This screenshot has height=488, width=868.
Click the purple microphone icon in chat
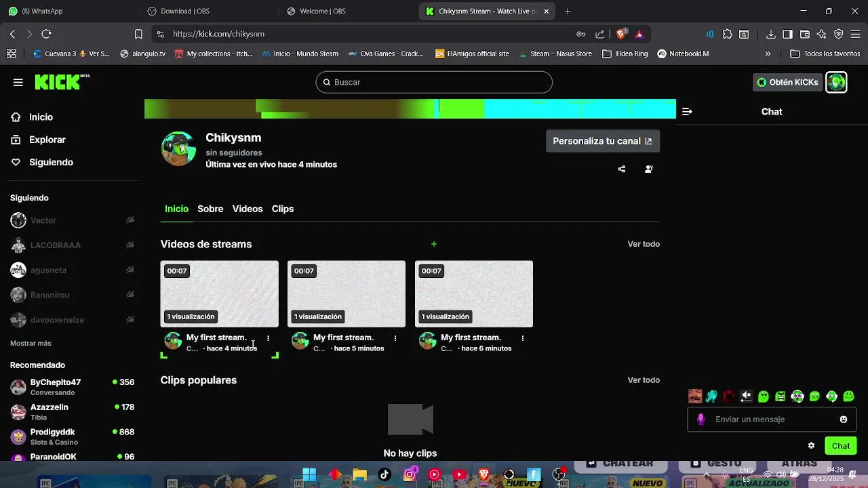[701, 420]
